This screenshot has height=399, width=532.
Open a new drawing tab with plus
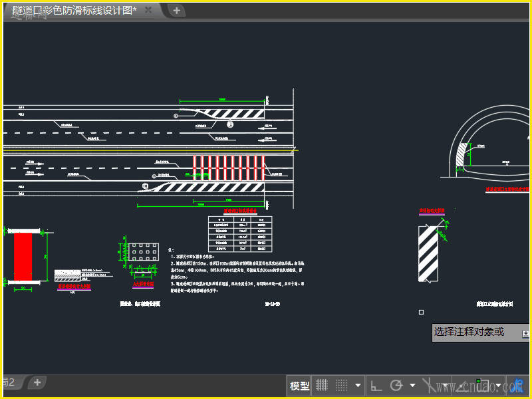(x=176, y=10)
